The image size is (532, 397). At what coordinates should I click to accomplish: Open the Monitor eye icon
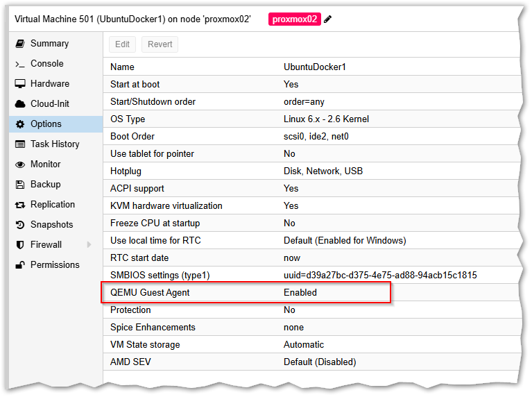pyautogui.click(x=20, y=164)
